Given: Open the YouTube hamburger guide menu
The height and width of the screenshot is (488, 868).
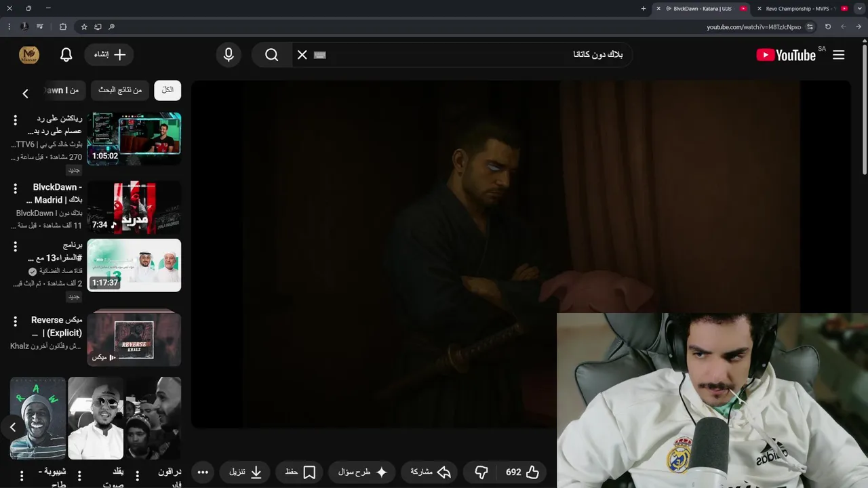Looking at the screenshot, I should click(x=839, y=55).
